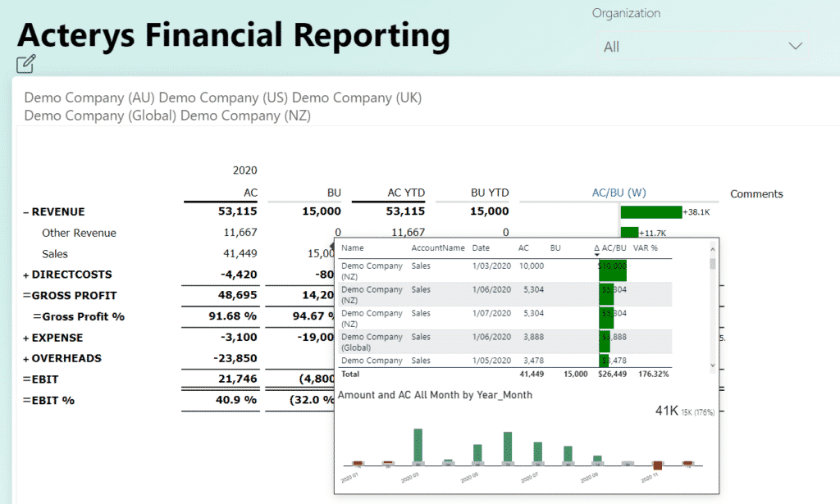Click the BU YTD column header
This screenshot has height=504, width=840.
click(491, 193)
